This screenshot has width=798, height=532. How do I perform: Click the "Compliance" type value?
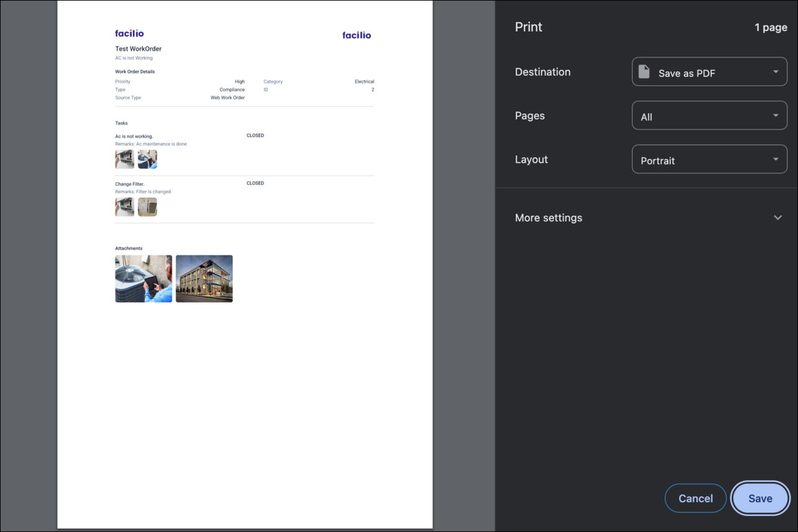[x=232, y=90]
